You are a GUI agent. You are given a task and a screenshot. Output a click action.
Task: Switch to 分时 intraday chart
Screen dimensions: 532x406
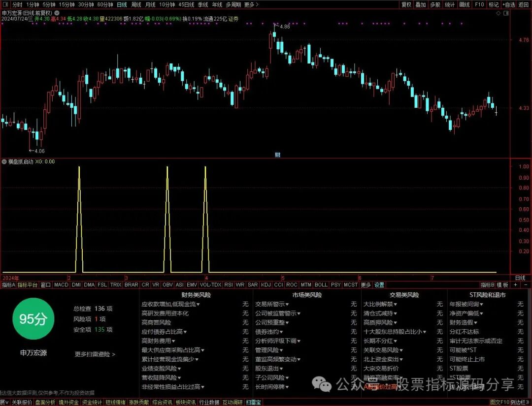pos(17,4)
